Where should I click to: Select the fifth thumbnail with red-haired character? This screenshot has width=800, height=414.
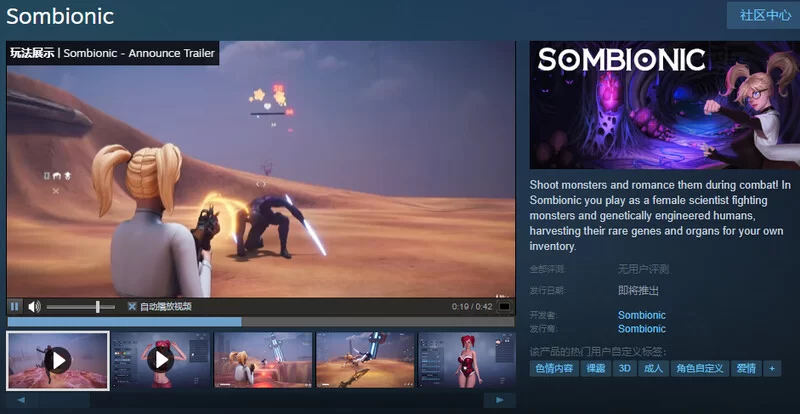pos(467,360)
